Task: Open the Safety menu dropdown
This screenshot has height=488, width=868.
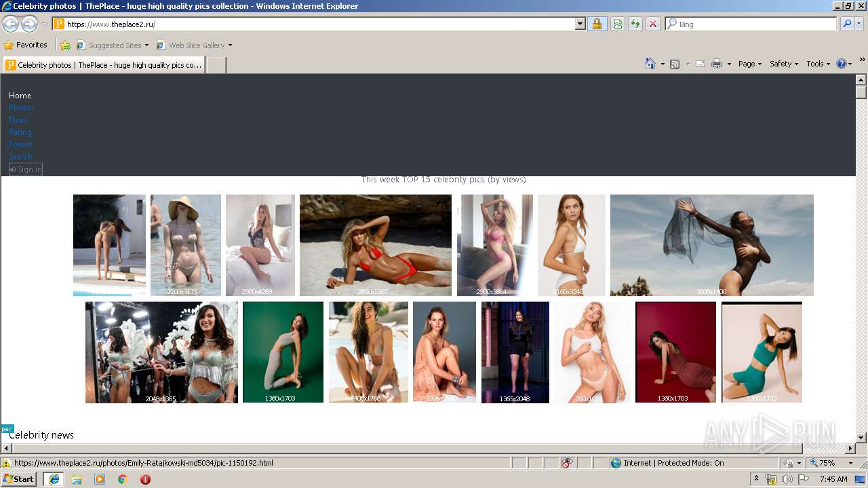Action: click(x=783, y=64)
